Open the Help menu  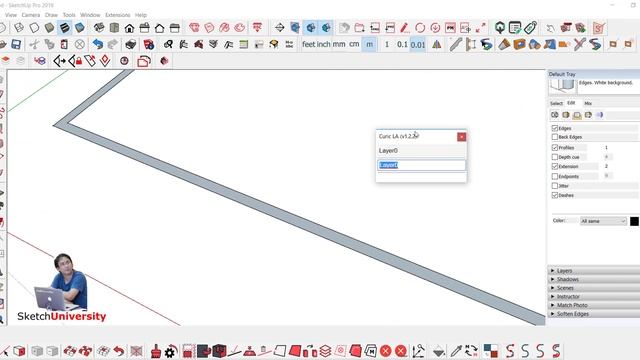click(141, 15)
